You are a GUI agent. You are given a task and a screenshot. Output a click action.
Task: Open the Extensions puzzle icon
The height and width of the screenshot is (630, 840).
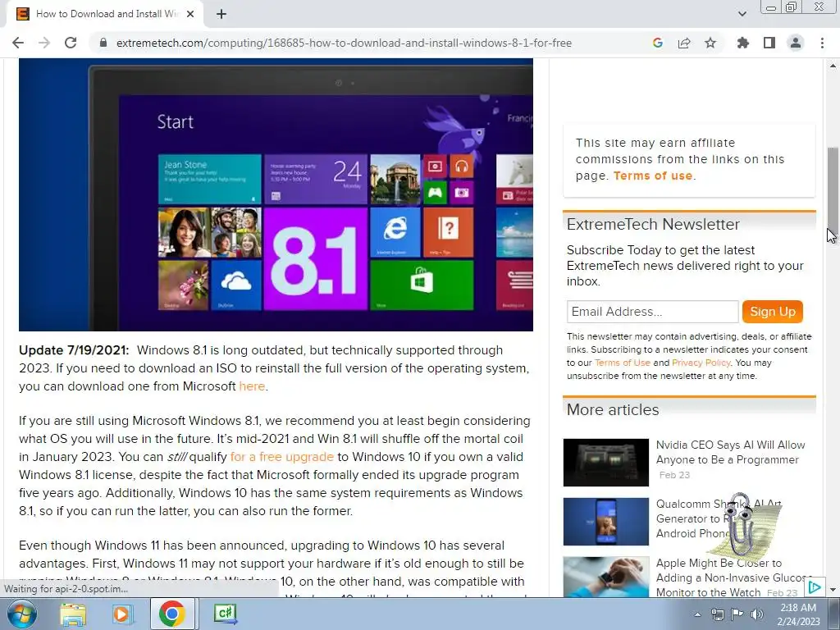pos(742,43)
